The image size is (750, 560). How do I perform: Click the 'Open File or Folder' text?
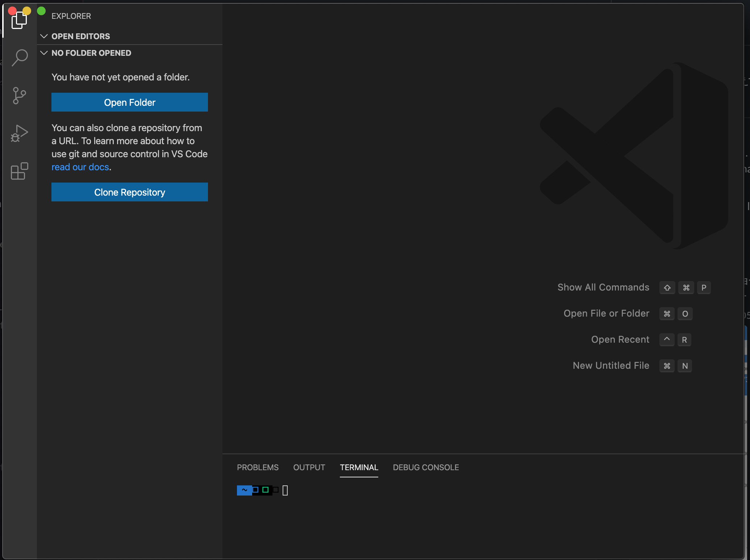click(606, 313)
